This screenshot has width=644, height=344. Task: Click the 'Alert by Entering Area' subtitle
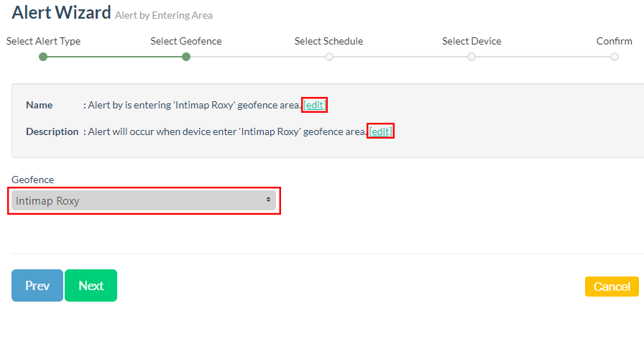[164, 15]
